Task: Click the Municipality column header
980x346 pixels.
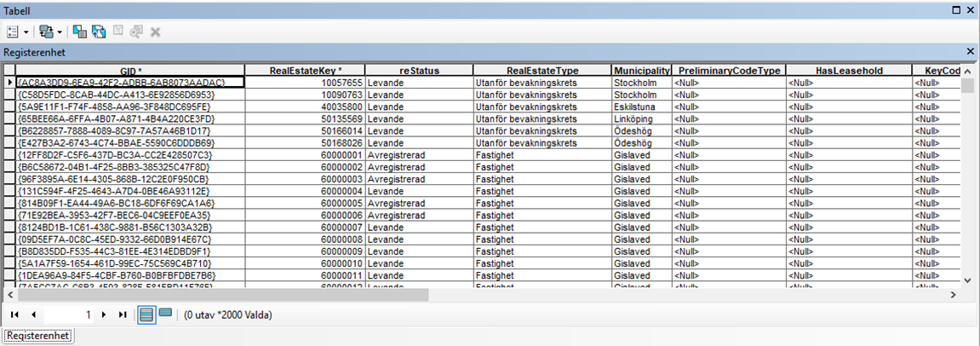Action: 640,71
